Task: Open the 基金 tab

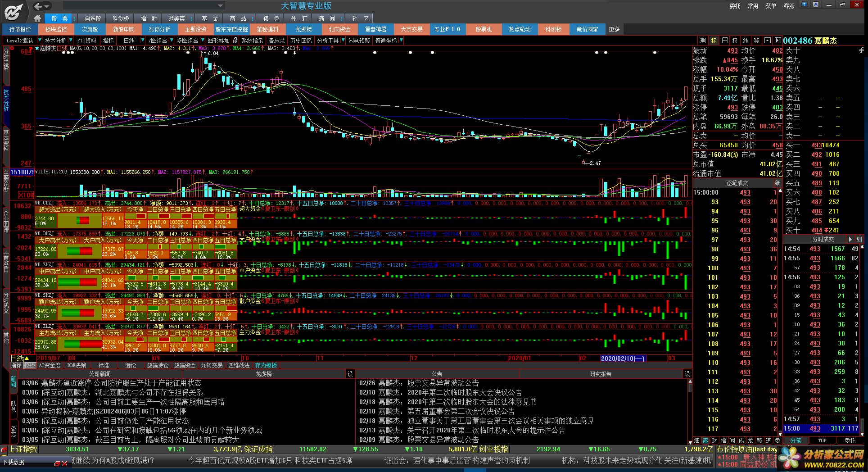Action: (210, 18)
